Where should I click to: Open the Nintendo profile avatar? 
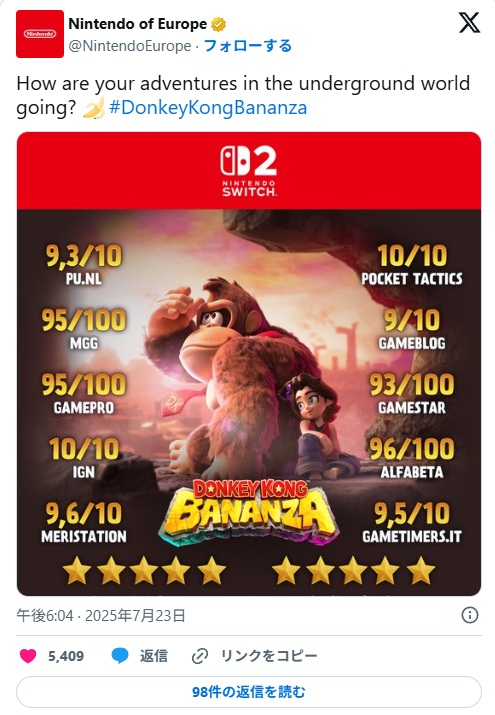(x=40, y=34)
